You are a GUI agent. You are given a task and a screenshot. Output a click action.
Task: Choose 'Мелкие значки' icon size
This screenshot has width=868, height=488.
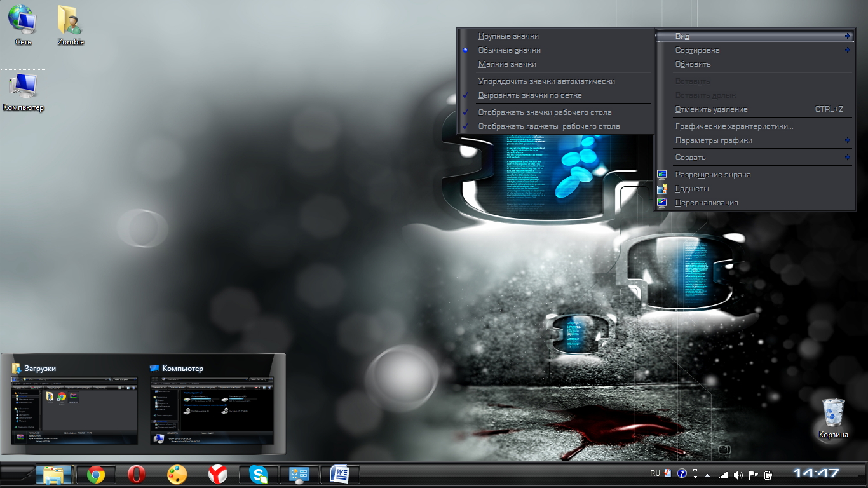pyautogui.click(x=507, y=64)
